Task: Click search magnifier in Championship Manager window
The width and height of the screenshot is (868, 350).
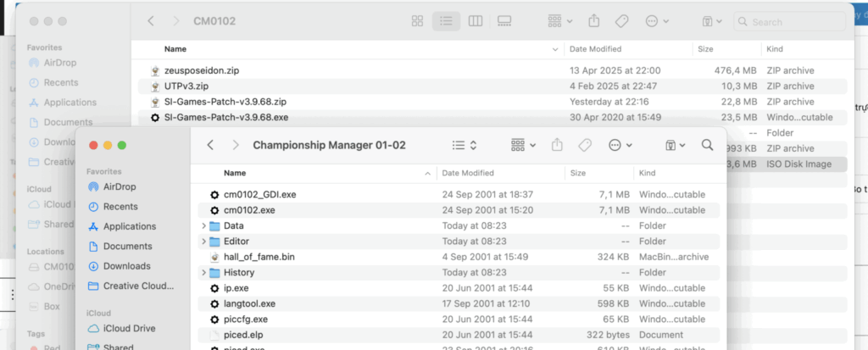Action: coord(705,146)
